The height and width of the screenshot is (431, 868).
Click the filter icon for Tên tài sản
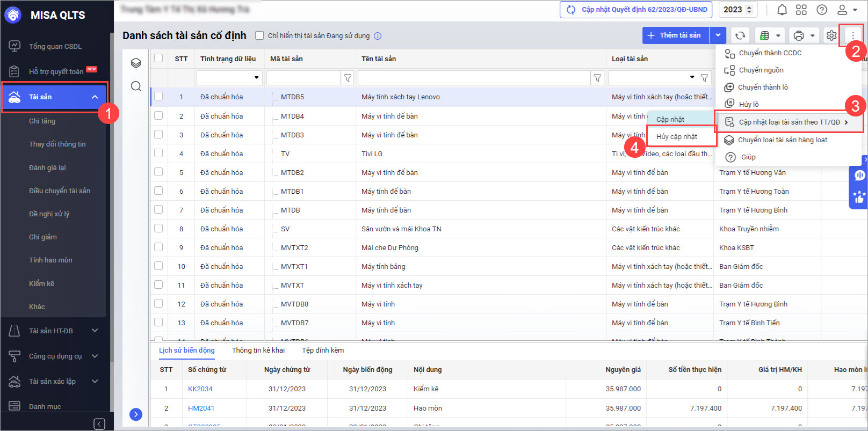pos(597,78)
